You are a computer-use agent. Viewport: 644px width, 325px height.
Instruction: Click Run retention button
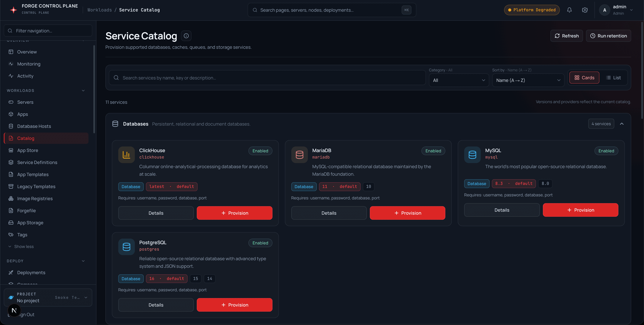(608, 36)
